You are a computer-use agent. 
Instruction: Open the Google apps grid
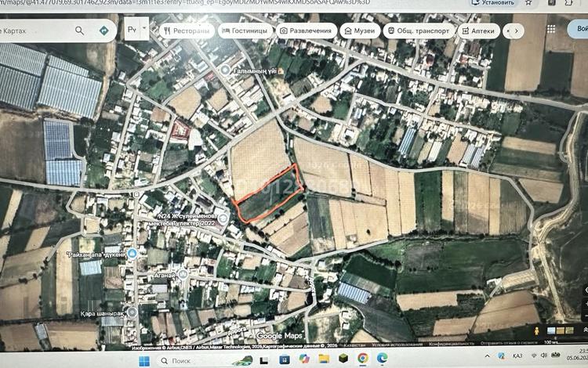pos(551,29)
